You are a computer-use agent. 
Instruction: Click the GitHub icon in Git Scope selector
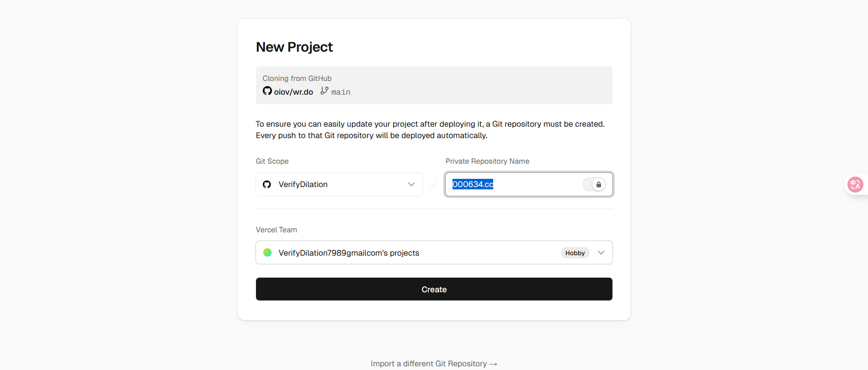267,184
